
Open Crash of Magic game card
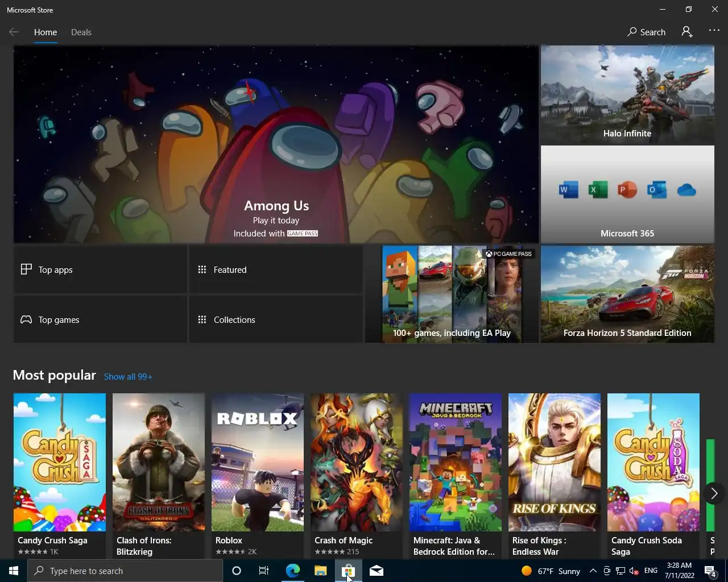357,475
